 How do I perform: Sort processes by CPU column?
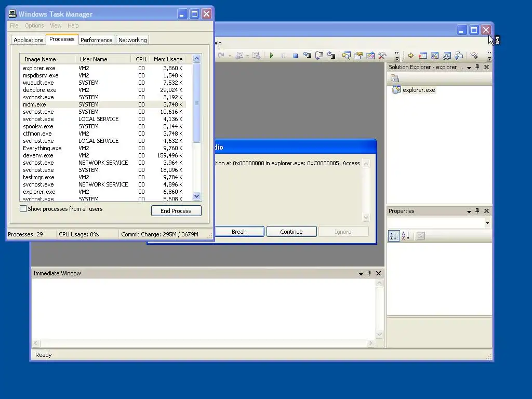point(140,59)
